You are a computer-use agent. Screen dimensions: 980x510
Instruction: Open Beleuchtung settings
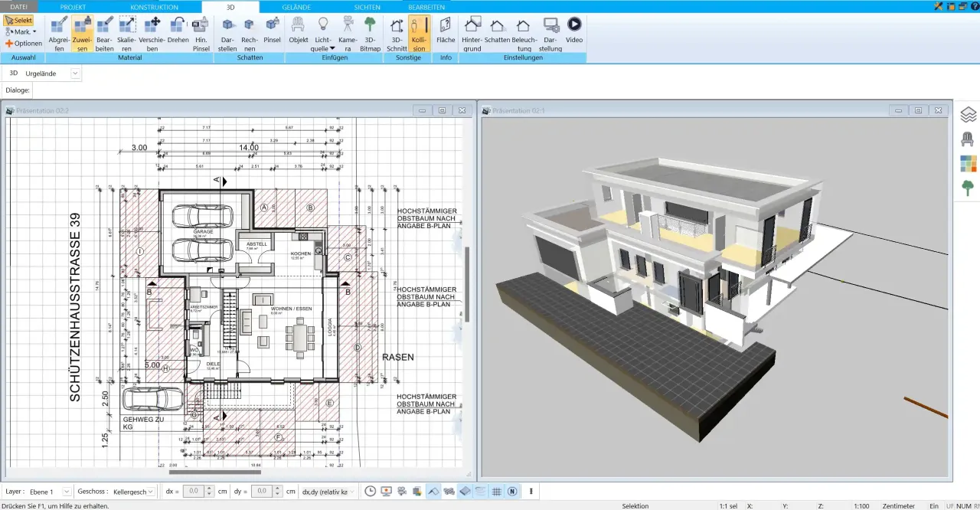point(524,34)
